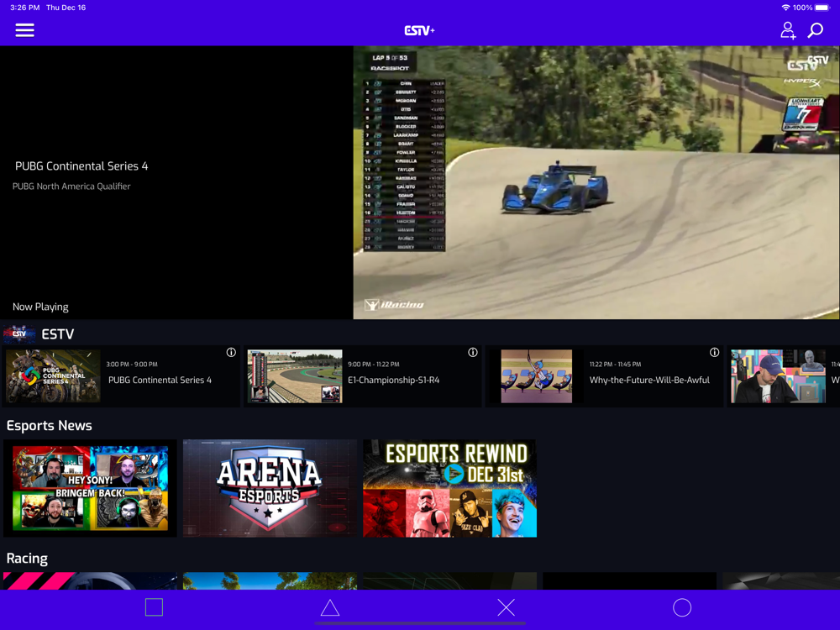Select the PUBG Continental Series 4 now-playing title
840x630 pixels.
point(81,166)
